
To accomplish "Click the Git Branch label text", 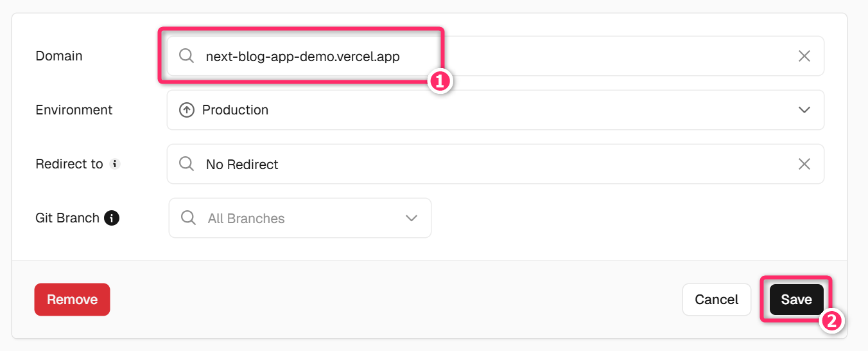I will [x=67, y=218].
